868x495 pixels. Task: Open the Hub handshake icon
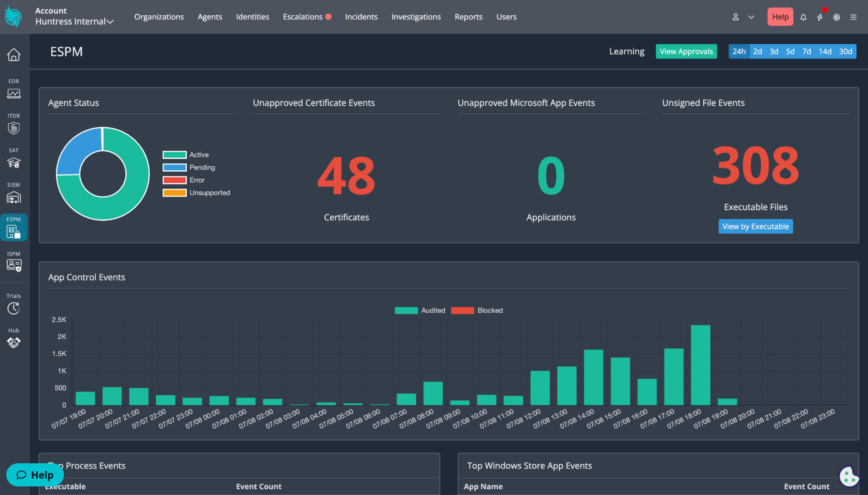coord(13,343)
